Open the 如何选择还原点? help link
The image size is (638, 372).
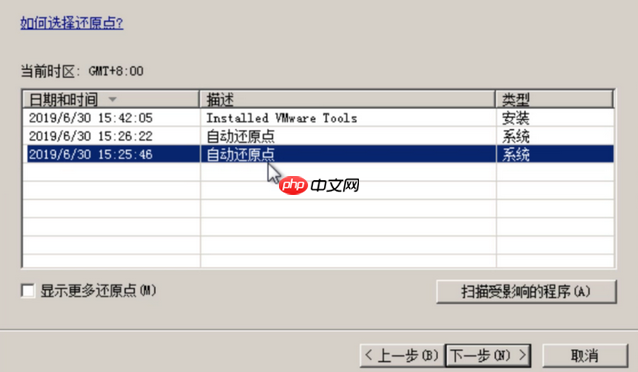click(72, 23)
